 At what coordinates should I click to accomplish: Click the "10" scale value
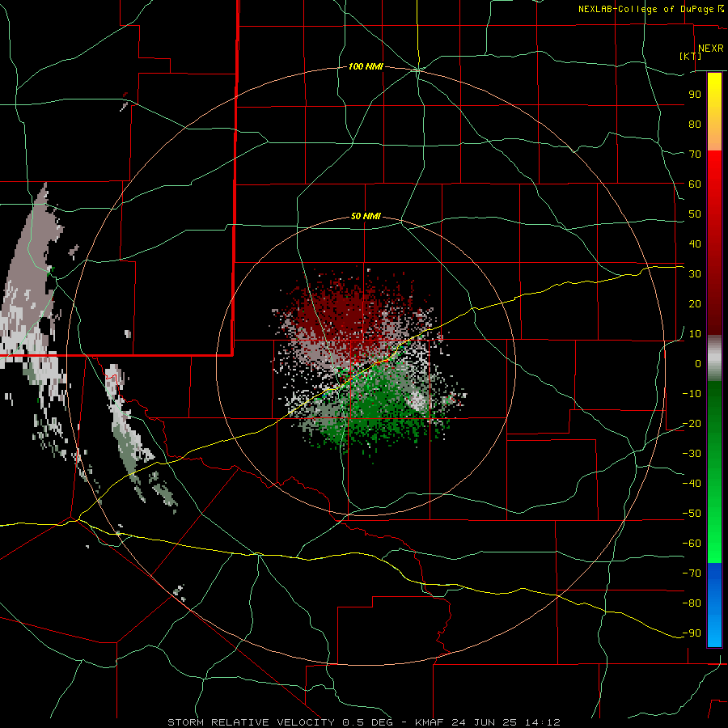[695, 334]
